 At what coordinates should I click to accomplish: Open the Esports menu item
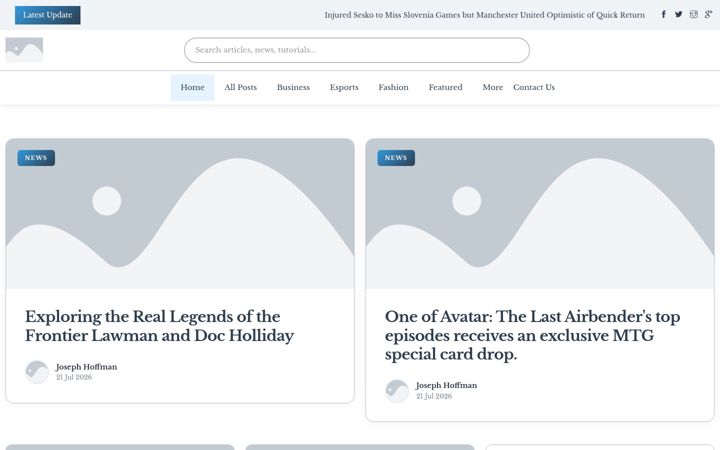point(344,87)
